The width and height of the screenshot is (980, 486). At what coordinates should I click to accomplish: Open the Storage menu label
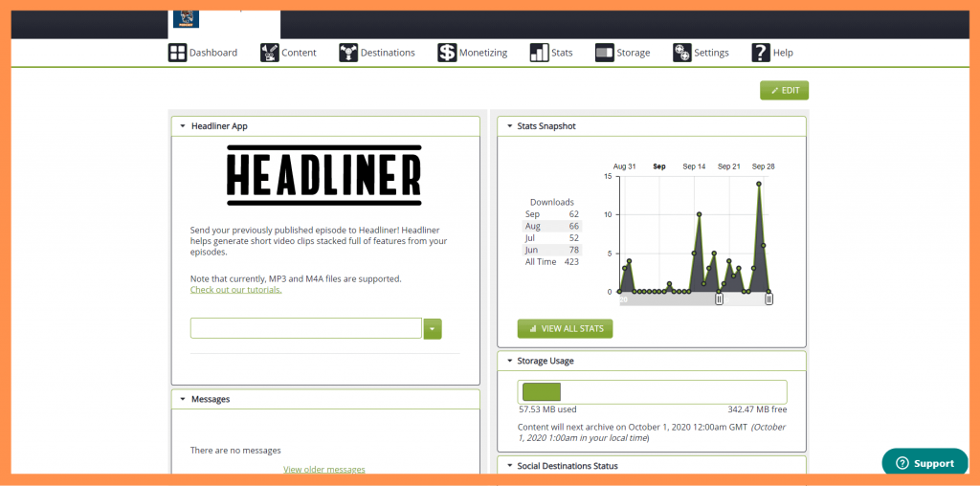[x=634, y=53]
